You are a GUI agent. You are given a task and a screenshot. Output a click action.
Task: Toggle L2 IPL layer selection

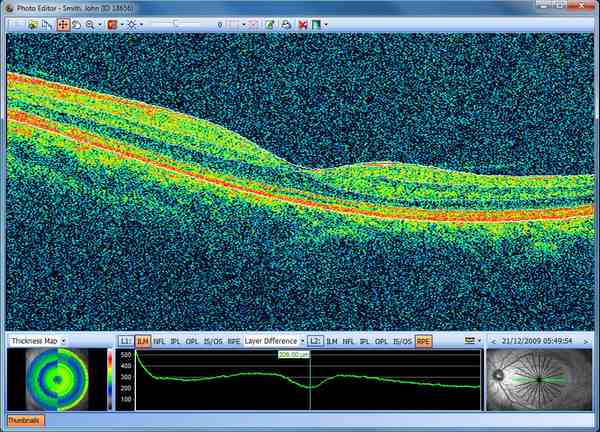(x=364, y=341)
